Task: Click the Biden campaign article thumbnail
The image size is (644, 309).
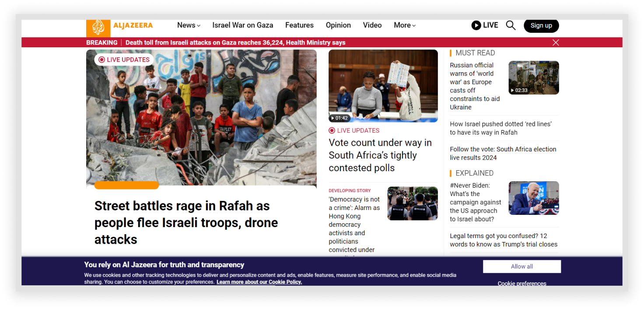Action: pyautogui.click(x=533, y=198)
